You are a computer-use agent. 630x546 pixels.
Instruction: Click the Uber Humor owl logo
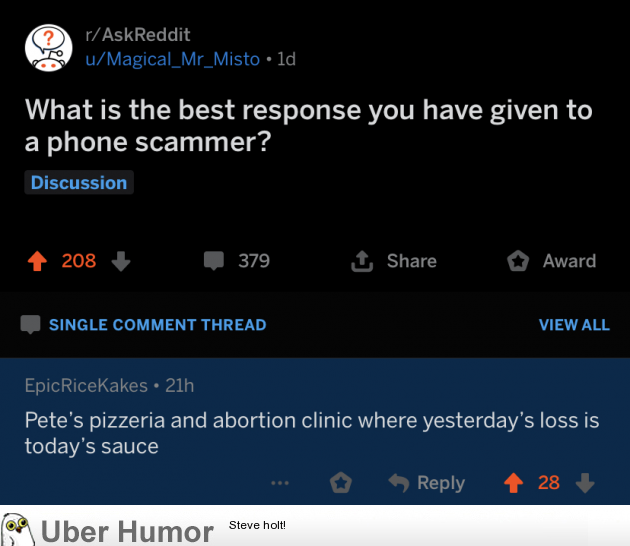coord(17,528)
